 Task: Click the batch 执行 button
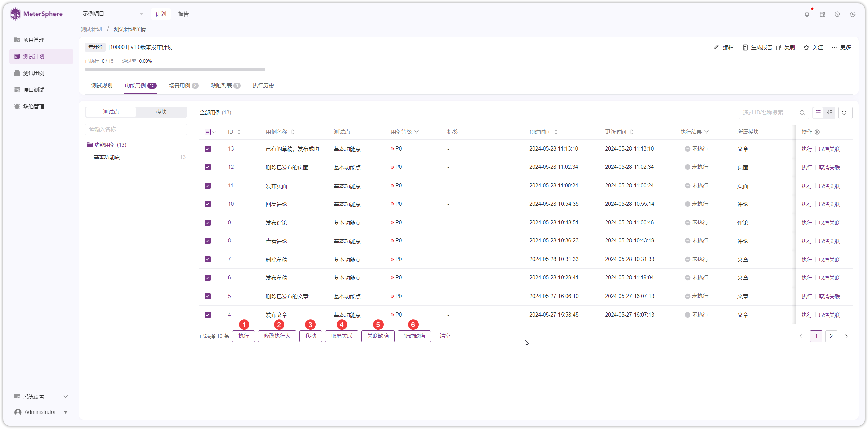point(243,336)
